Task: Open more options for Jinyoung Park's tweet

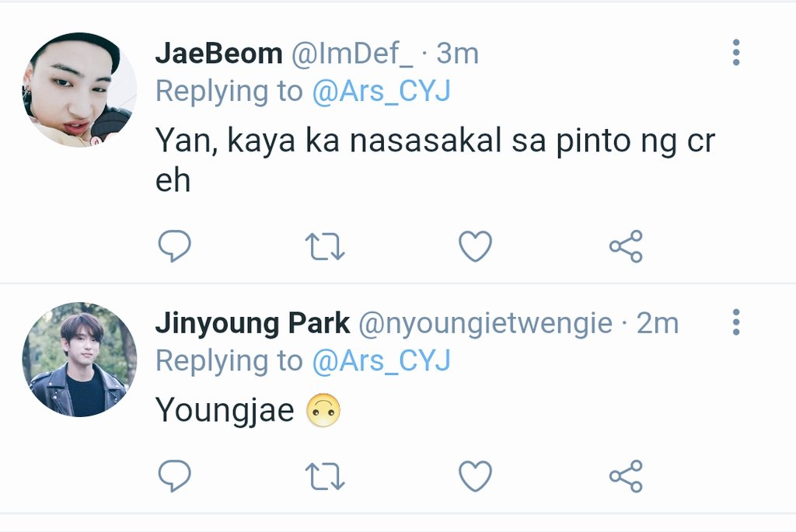Action: pos(736,322)
